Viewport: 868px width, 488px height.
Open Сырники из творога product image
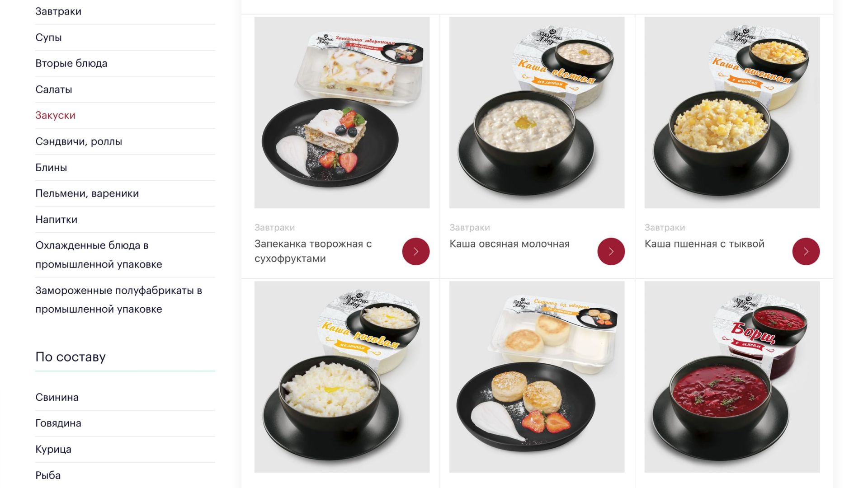click(537, 377)
